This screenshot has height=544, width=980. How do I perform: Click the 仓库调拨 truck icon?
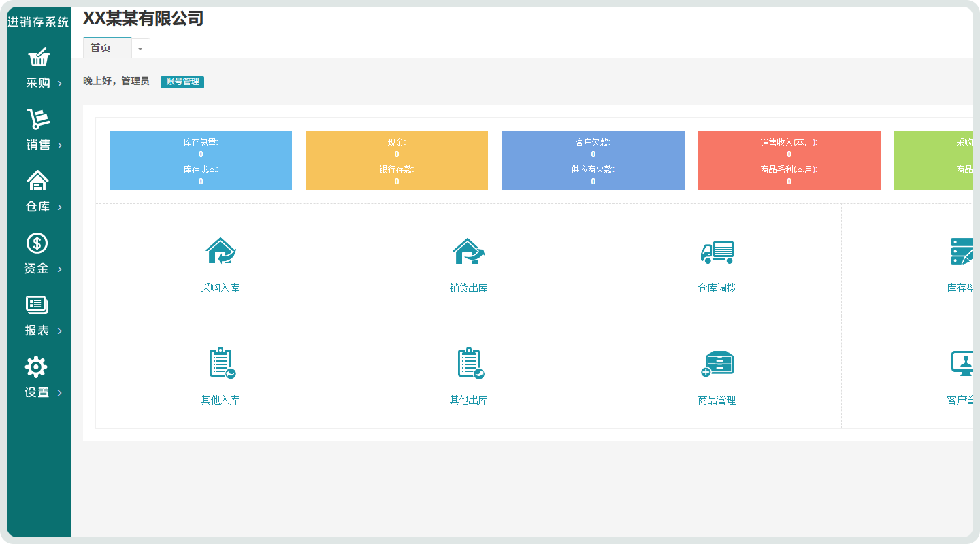click(x=717, y=252)
